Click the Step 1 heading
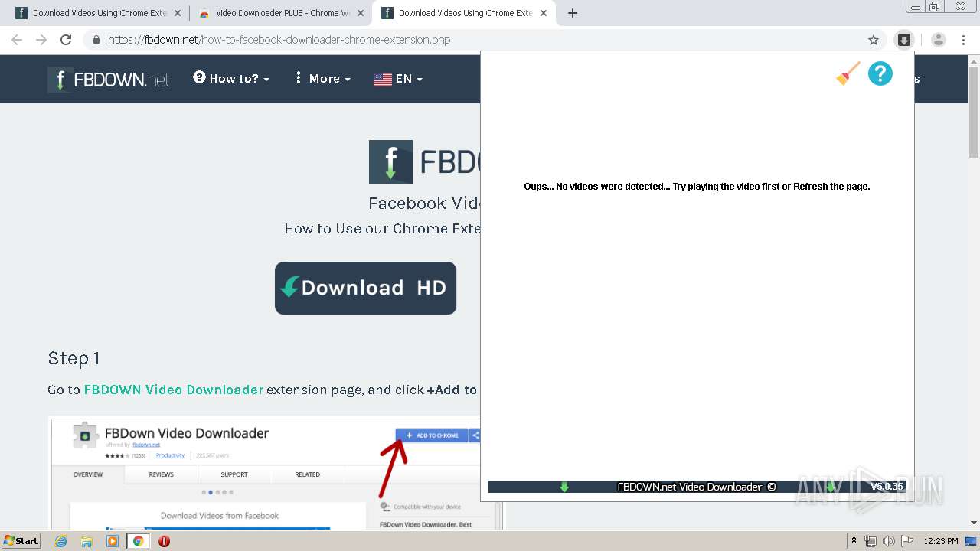This screenshot has height=551, width=980. [x=73, y=358]
